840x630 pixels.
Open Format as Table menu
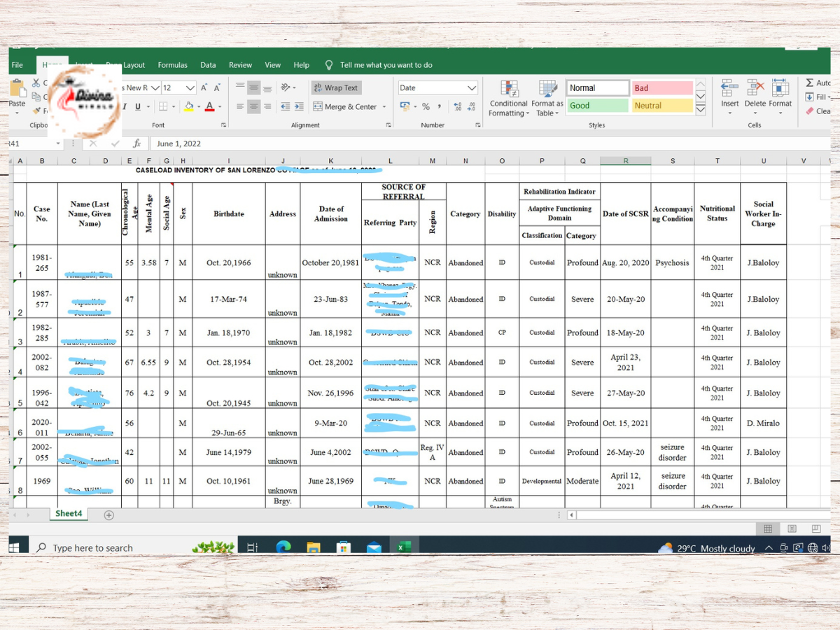[x=547, y=98]
